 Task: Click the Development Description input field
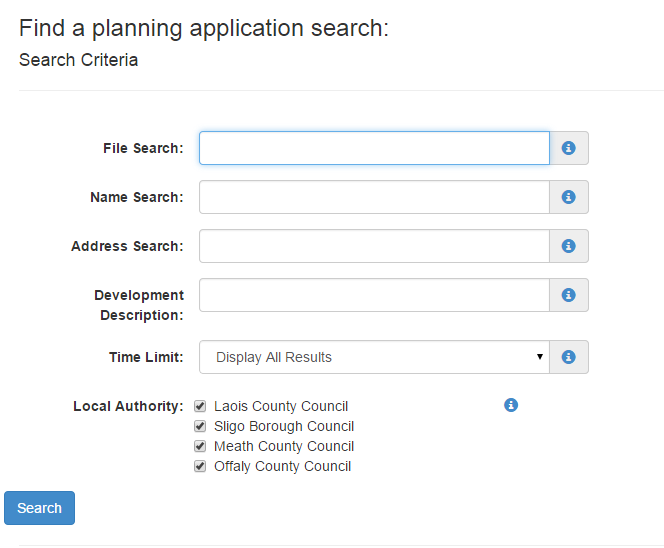point(374,295)
